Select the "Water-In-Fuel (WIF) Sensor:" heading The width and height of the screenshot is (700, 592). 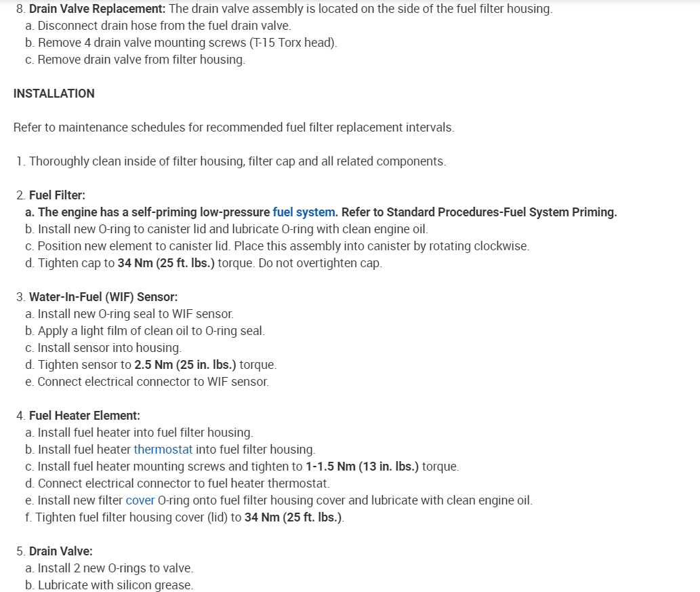click(x=103, y=297)
